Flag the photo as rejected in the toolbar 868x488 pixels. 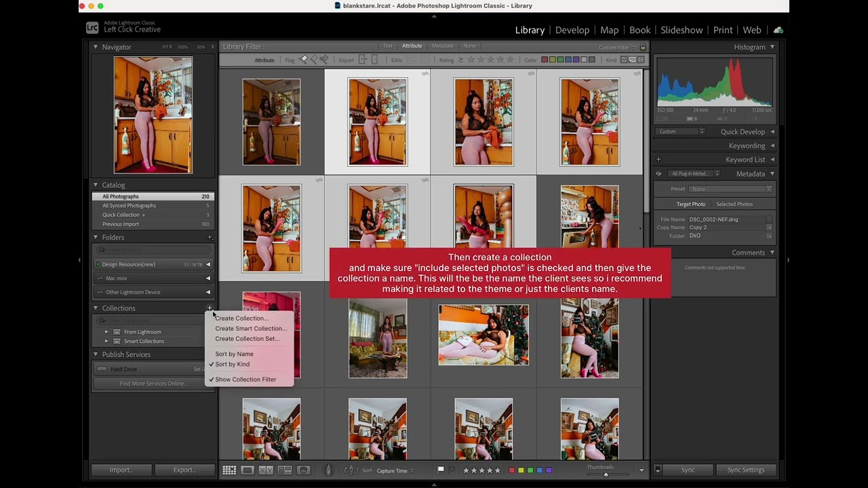pyautogui.click(x=452, y=470)
